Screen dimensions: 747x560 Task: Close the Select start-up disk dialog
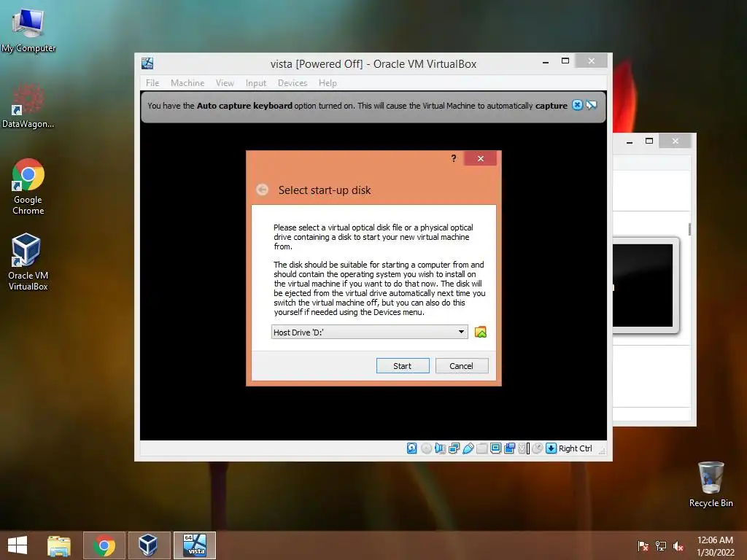click(480, 158)
